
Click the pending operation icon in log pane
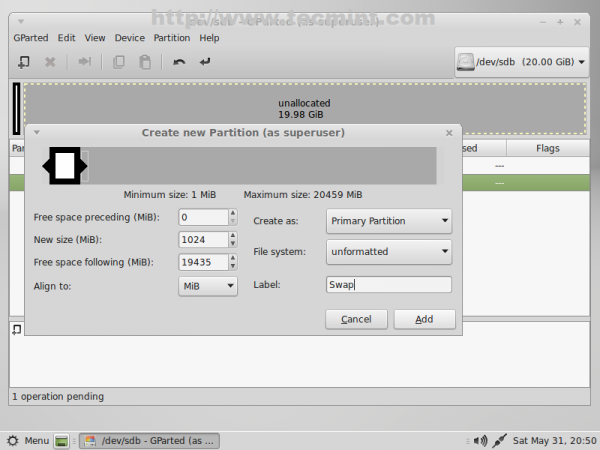coord(16,329)
